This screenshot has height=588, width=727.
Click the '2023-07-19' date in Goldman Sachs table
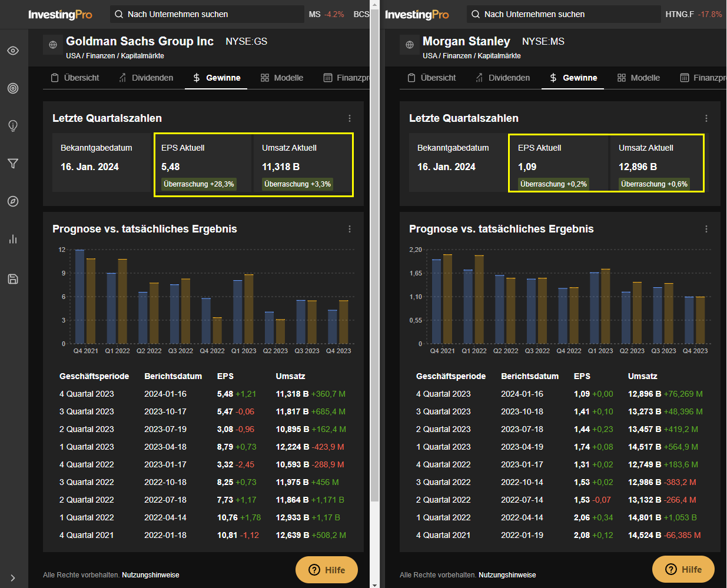[x=165, y=429]
